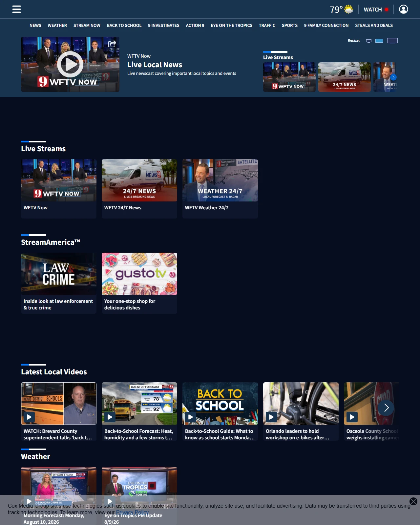Image resolution: width=420 pixels, height=525 pixels.
Task: Open the 'WFTV Weather 24/7' stream card
Action: 220,189
